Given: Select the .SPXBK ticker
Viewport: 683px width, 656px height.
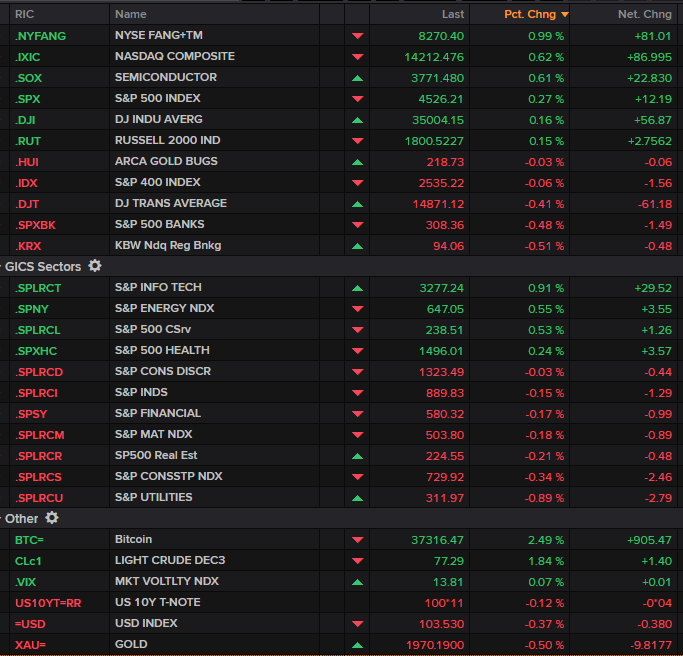Looking at the screenshot, I should tap(35, 225).
